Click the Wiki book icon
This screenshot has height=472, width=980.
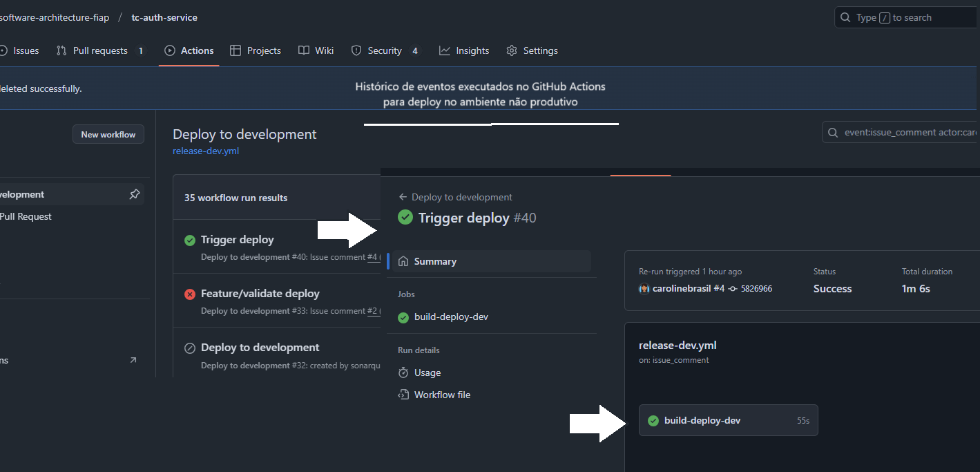click(303, 50)
